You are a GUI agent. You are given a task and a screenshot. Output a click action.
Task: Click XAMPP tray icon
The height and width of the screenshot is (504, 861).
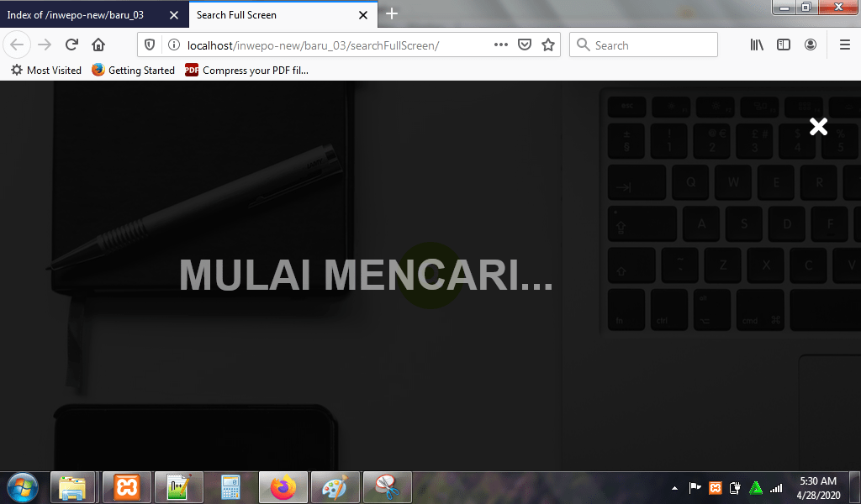(715, 487)
